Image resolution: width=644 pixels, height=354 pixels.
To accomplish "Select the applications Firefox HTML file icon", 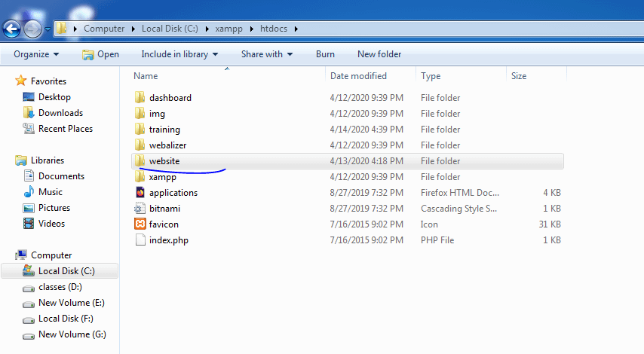I will 140,192.
